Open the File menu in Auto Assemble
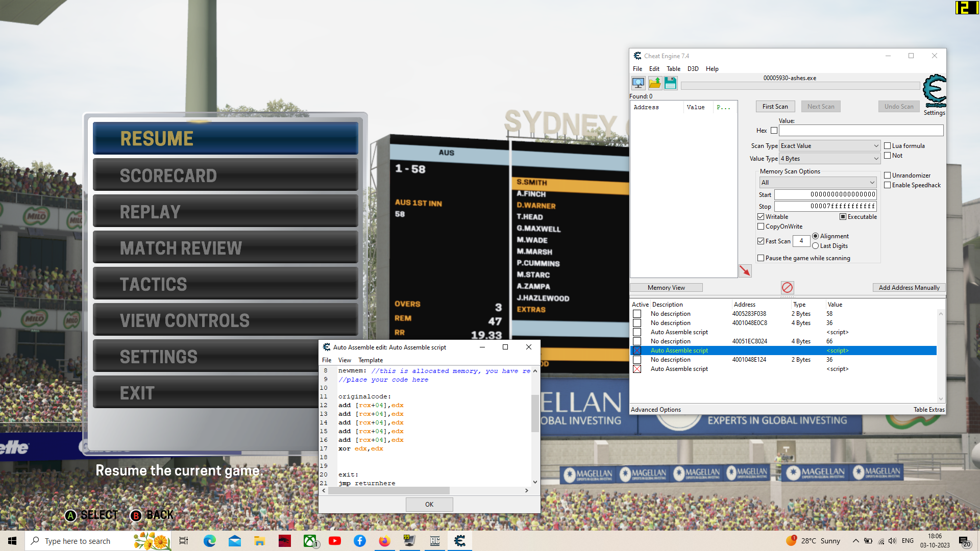The image size is (980, 551). coord(327,360)
